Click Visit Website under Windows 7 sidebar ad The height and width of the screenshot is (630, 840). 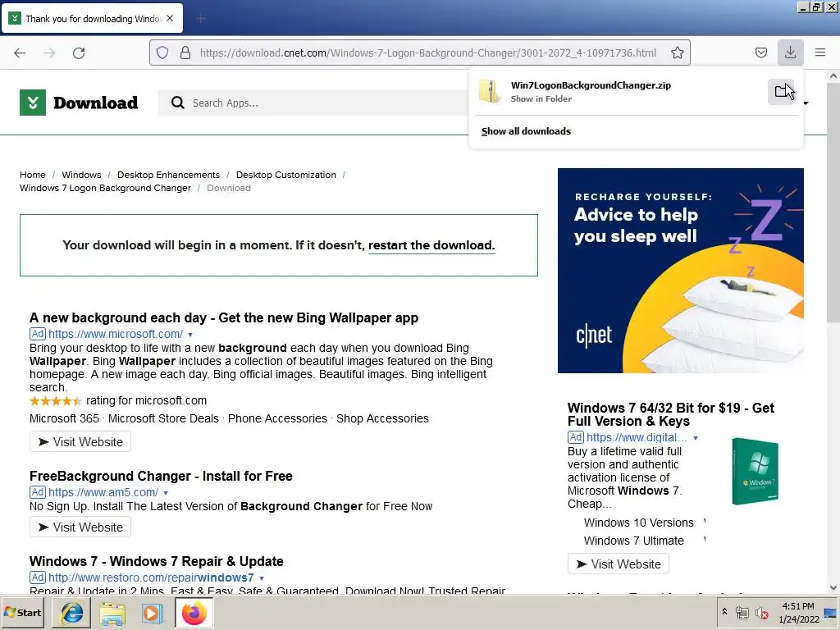point(619,564)
